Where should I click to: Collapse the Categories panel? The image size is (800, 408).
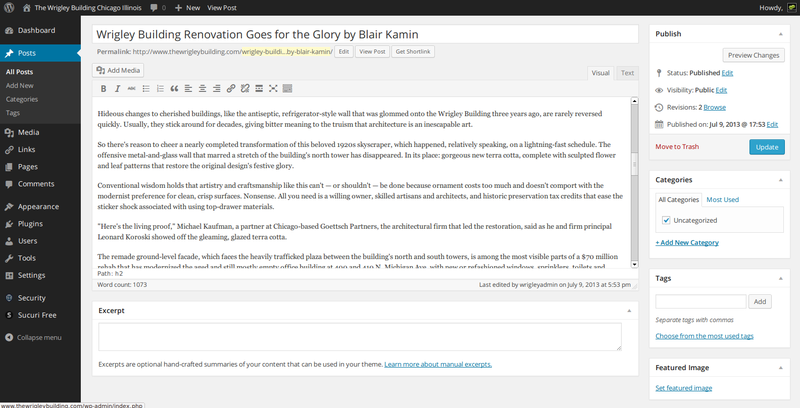click(781, 180)
